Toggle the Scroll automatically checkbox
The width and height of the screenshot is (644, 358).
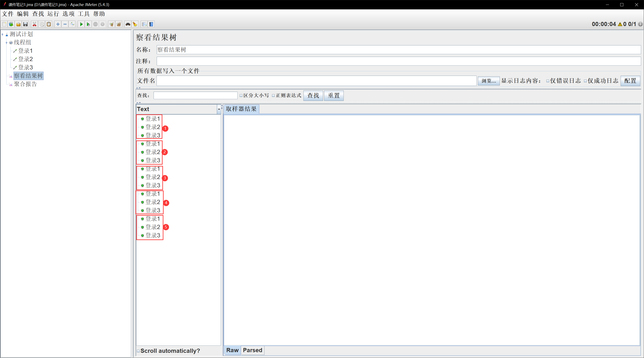point(138,351)
